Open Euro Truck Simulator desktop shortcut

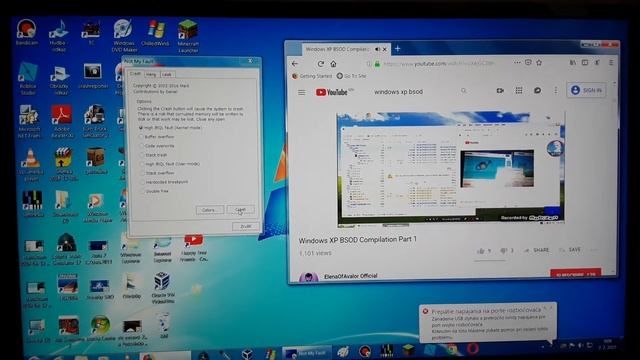tap(95, 121)
